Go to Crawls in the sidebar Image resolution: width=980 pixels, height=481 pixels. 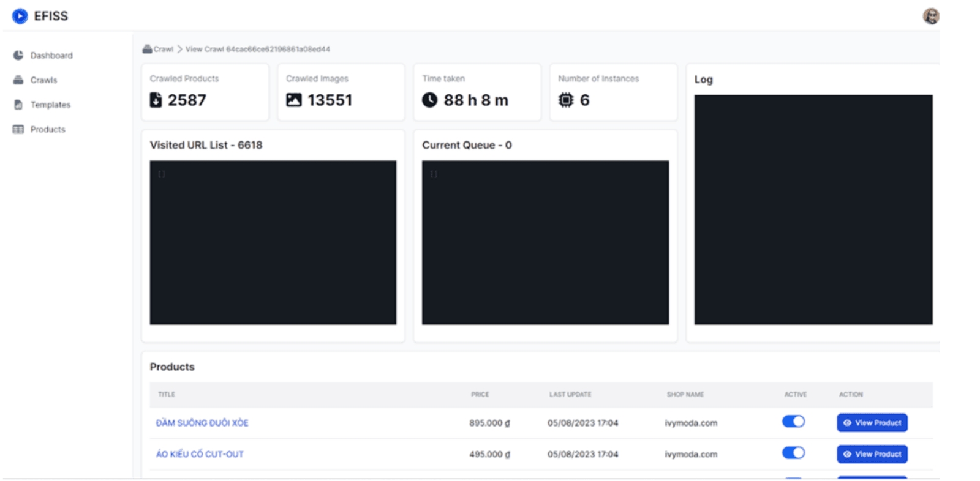[x=43, y=80]
